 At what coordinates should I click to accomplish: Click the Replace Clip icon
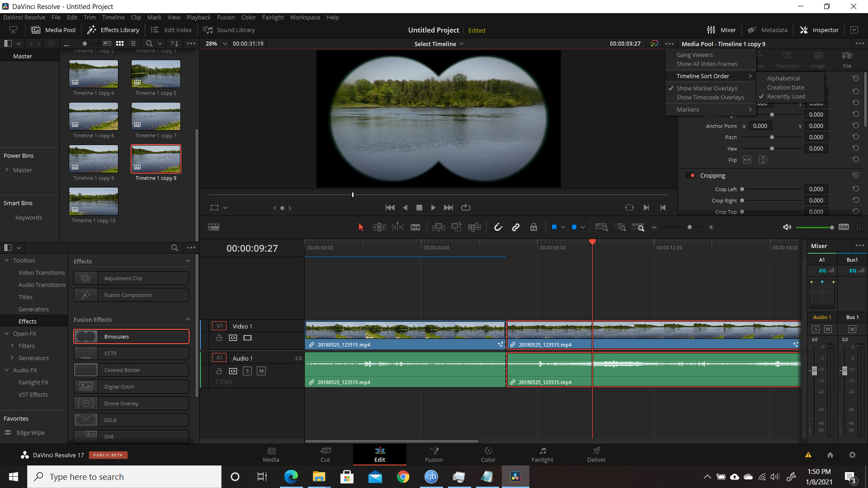474,227
